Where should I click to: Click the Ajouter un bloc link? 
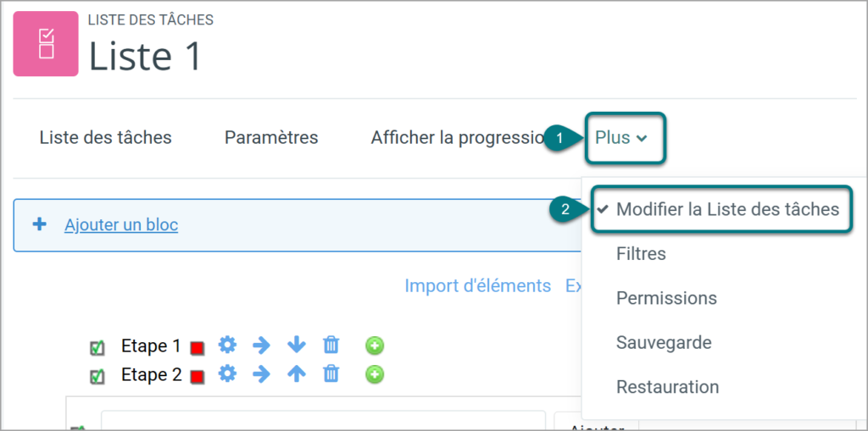tap(121, 225)
